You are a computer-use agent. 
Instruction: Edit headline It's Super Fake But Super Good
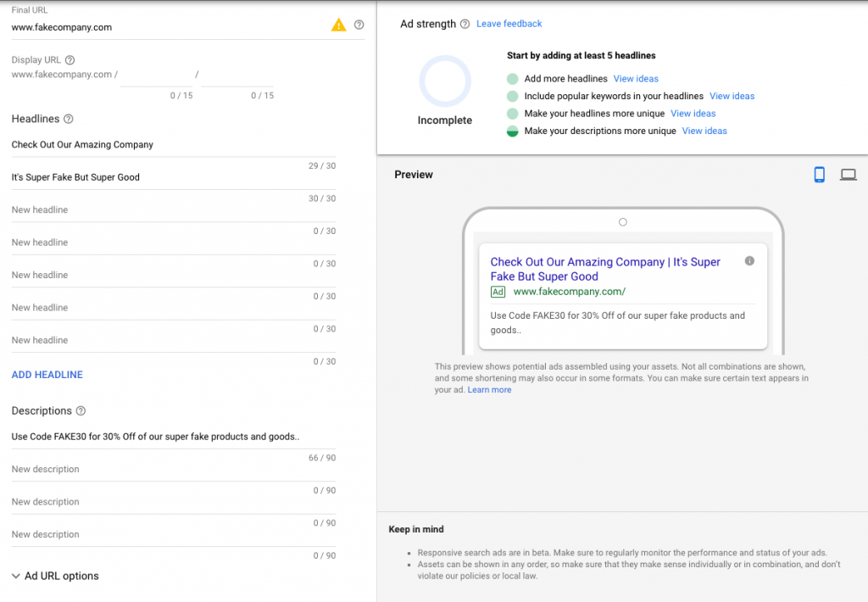[173, 178]
